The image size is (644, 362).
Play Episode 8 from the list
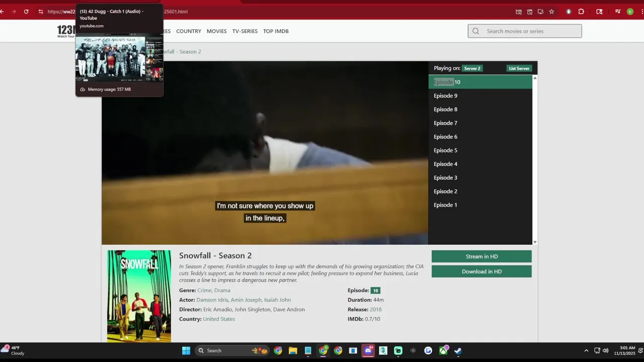[480, 109]
